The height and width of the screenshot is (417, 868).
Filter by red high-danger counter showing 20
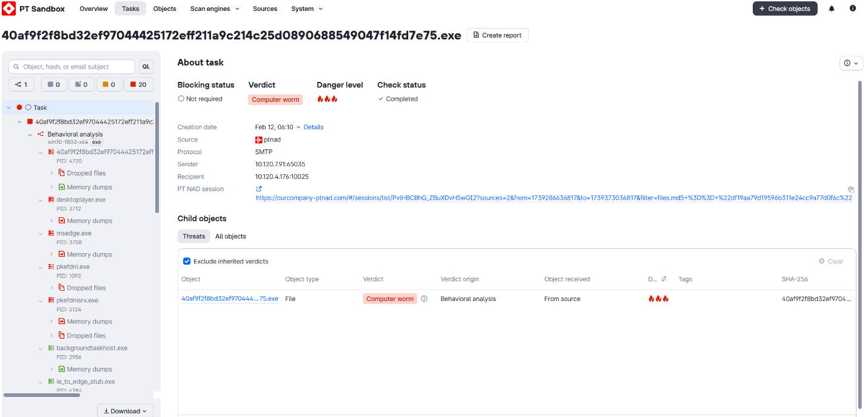[138, 84]
